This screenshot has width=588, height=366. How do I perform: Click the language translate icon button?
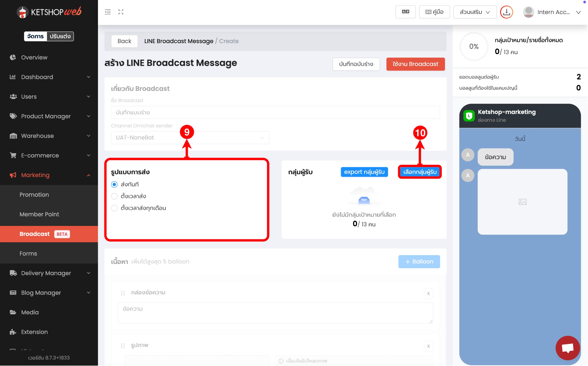(x=405, y=12)
